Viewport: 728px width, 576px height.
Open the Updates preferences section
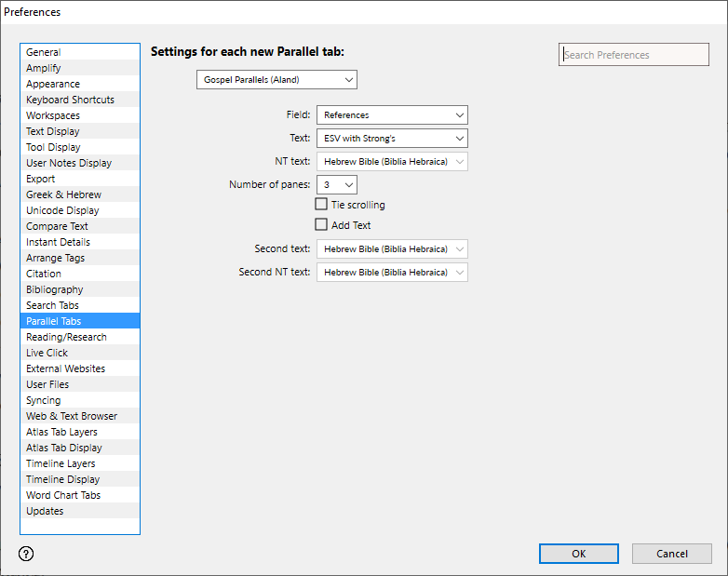point(45,512)
